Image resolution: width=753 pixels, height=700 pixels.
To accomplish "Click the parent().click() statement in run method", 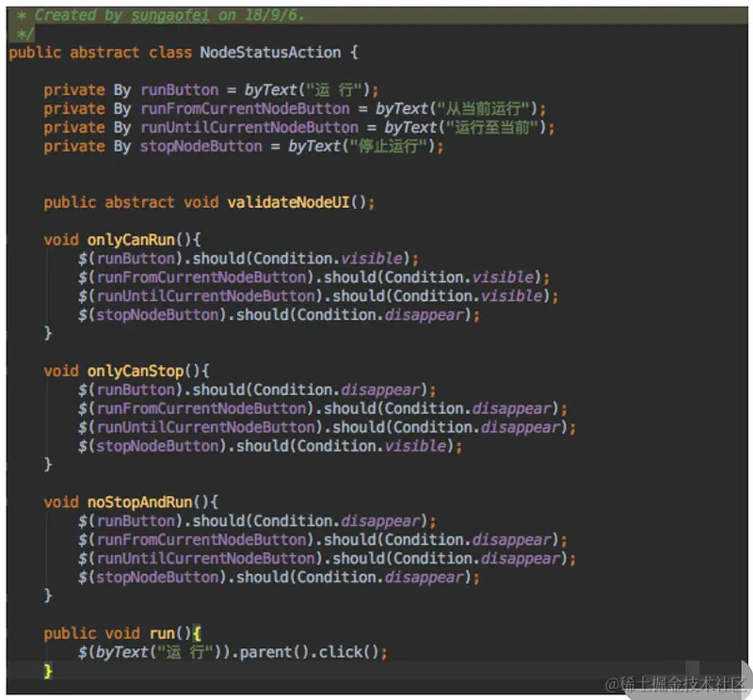I will (x=232, y=652).
